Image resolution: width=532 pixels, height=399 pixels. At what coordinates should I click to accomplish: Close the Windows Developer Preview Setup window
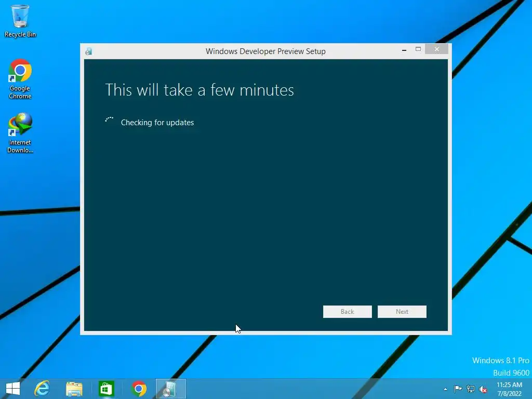pyautogui.click(x=436, y=49)
